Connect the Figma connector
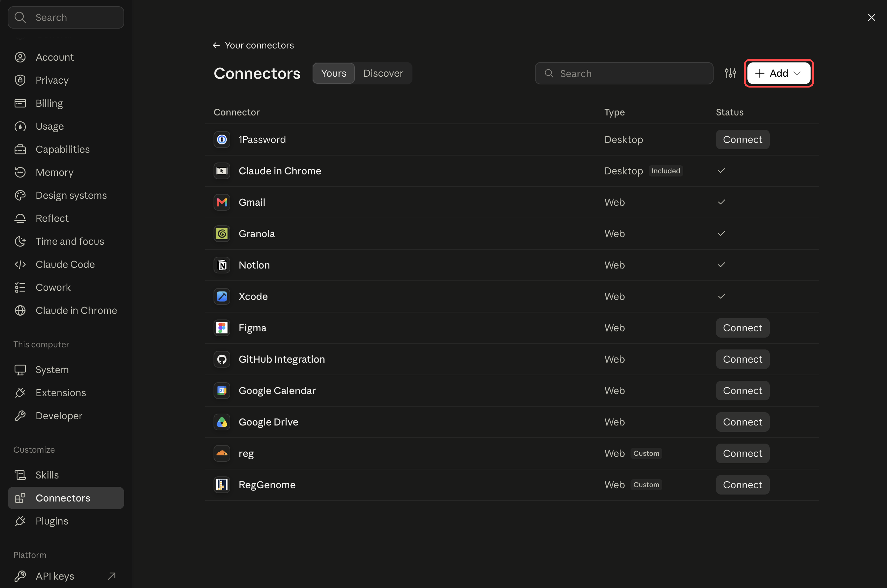The image size is (887, 588). 742,328
